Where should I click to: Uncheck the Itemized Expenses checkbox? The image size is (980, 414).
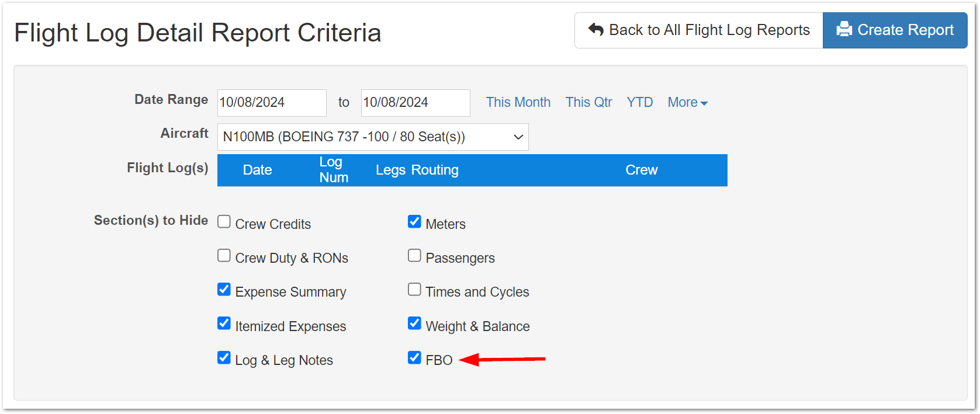(x=224, y=323)
